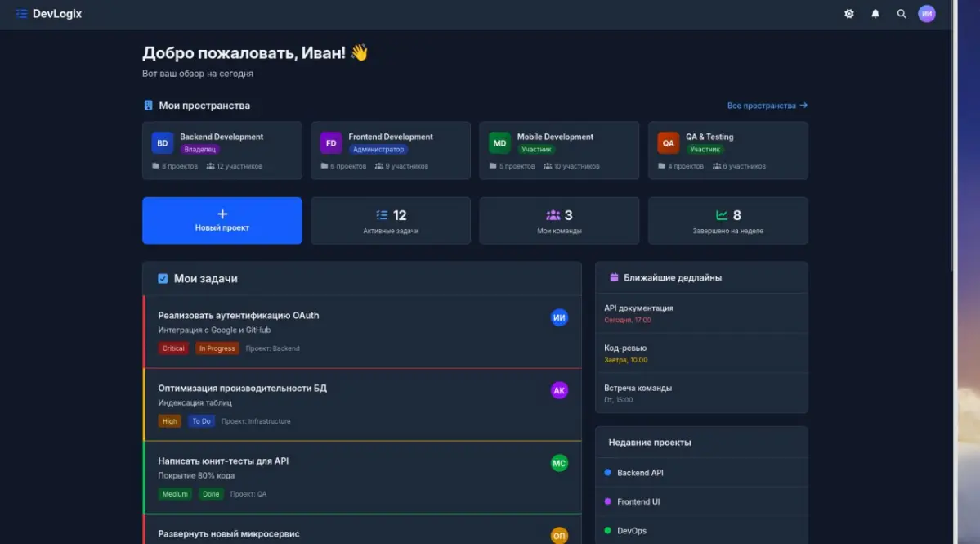Open the ИИ user profile avatar in header
This screenshot has height=544, width=980.
pyautogui.click(x=927, y=14)
